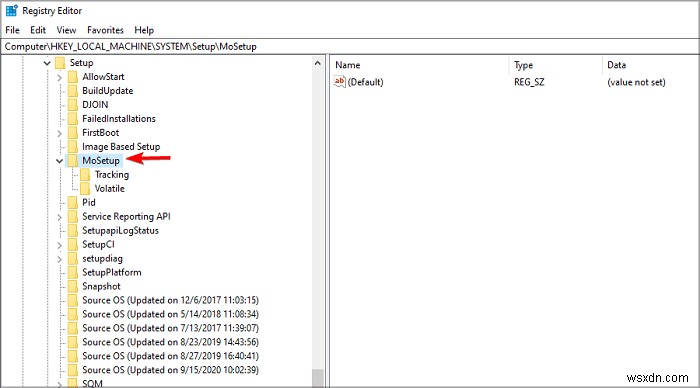Select the FailedInstallations key
The height and width of the screenshot is (388, 700).
pos(119,119)
